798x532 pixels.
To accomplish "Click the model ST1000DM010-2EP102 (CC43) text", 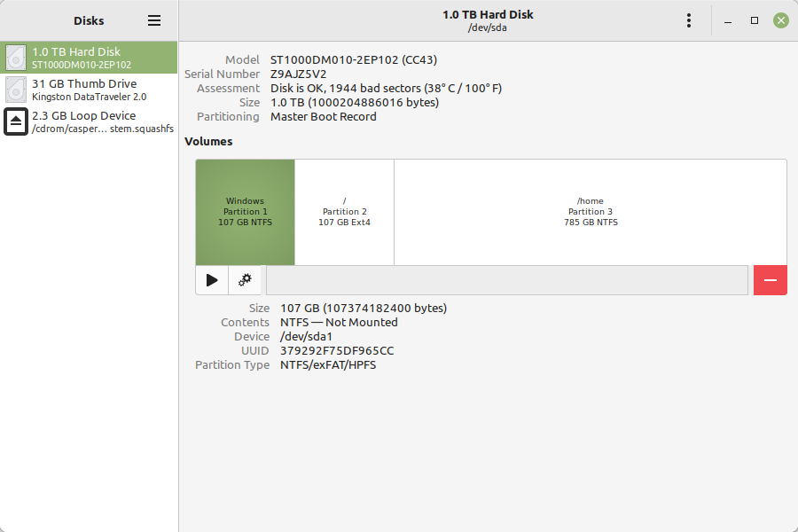I will (x=354, y=59).
